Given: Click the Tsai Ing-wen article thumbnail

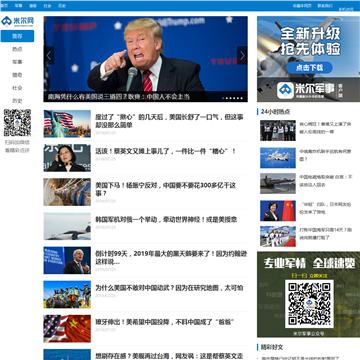Looking at the screenshot, I should click(x=67, y=158).
